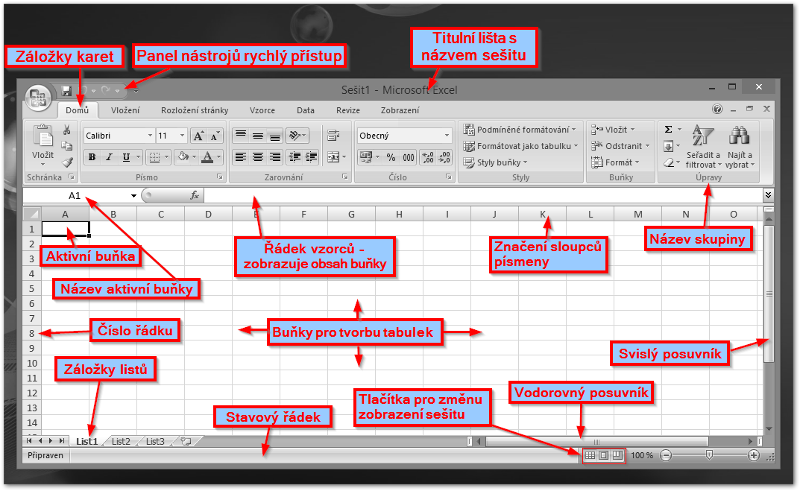
Task: Insert function using the fx icon
Action: tap(194, 195)
